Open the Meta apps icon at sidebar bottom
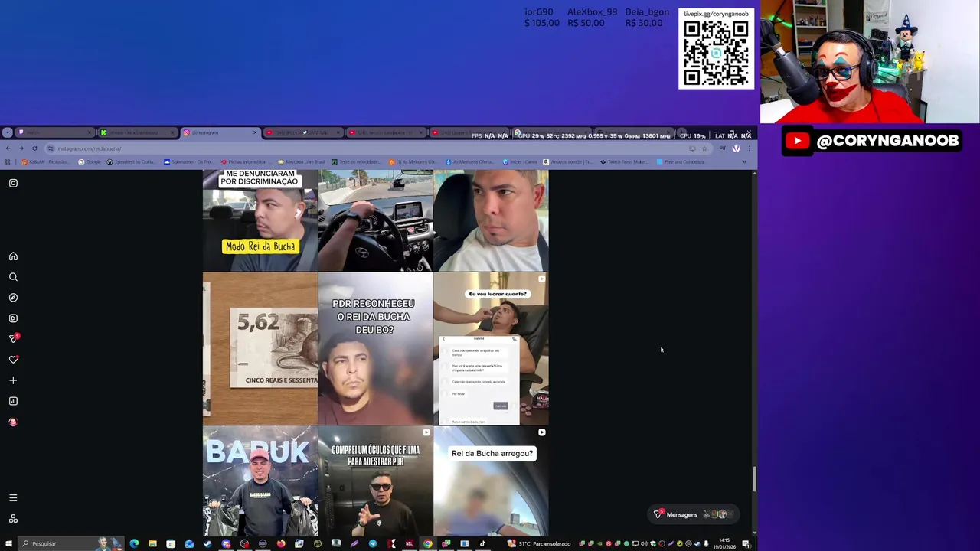Image resolution: width=980 pixels, height=551 pixels. pos(13,519)
